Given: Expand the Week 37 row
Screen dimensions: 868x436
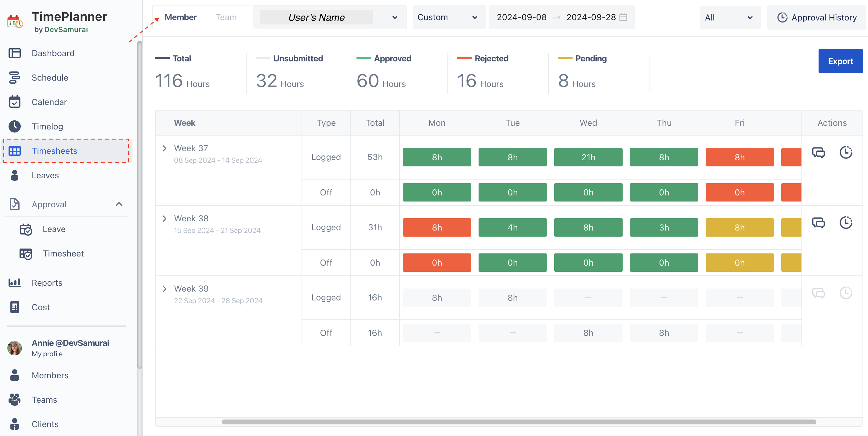Looking at the screenshot, I should click(165, 148).
